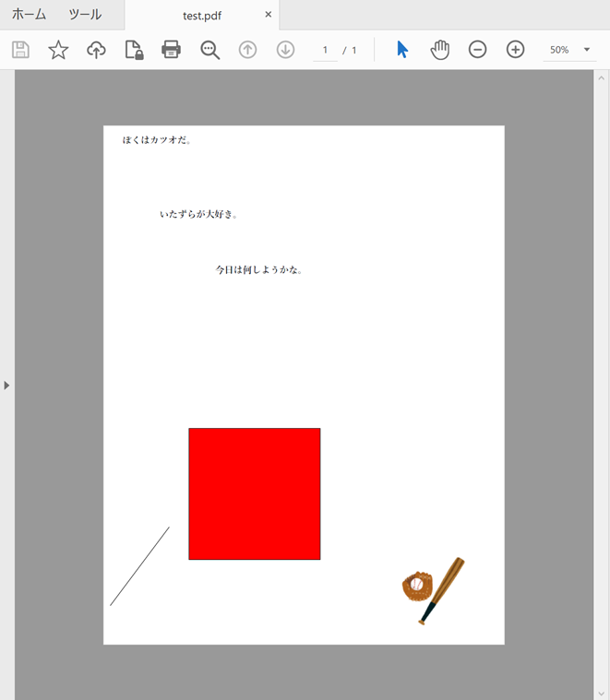The height and width of the screenshot is (700, 610).
Task: Click the baseball glove and bat image
Action: tap(433, 590)
